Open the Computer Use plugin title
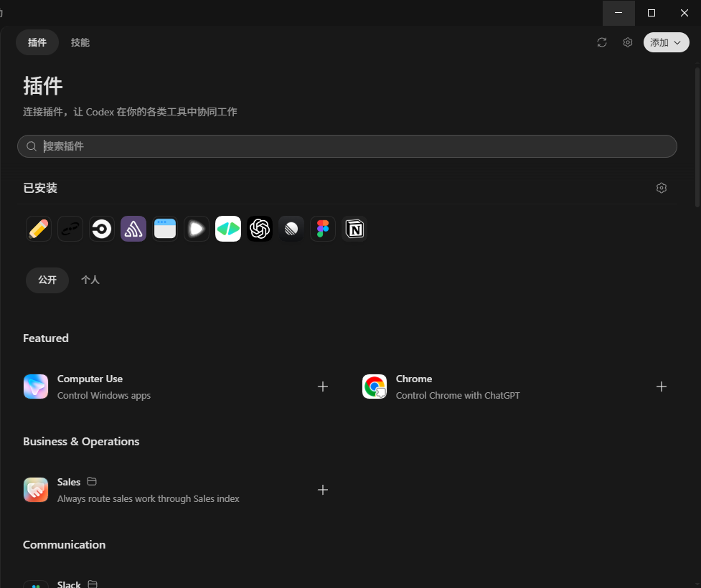 (90, 379)
